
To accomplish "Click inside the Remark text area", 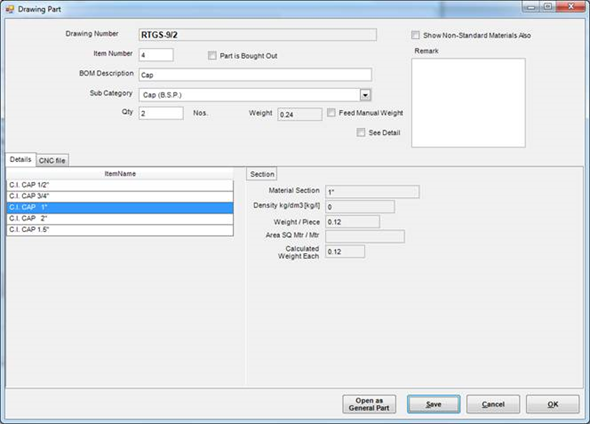I will (x=468, y=103).
